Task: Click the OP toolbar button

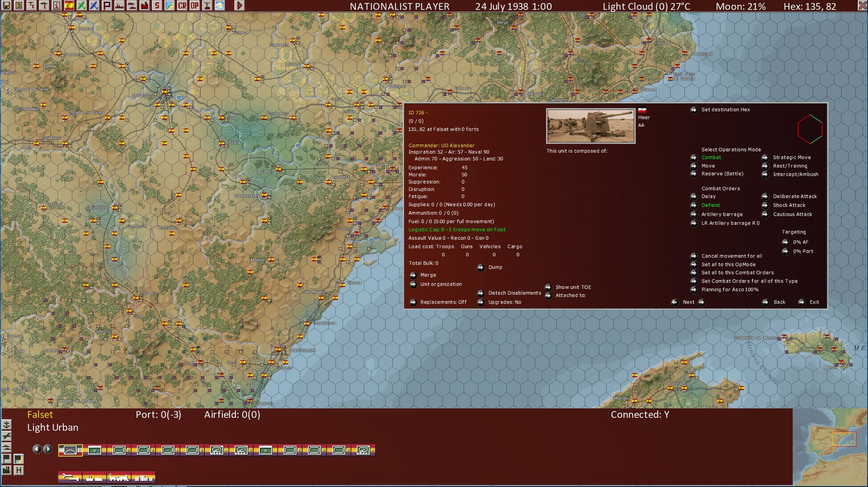Action: click(x=194, y=5)
